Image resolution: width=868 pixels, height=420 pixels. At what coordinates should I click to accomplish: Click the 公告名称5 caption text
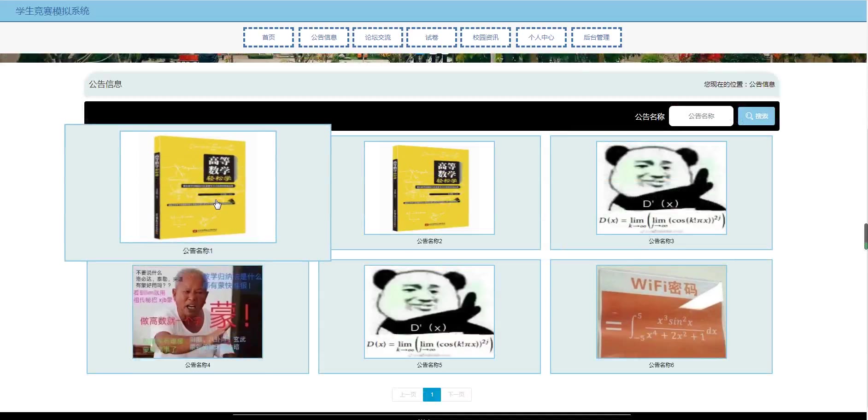coord(429,365)
